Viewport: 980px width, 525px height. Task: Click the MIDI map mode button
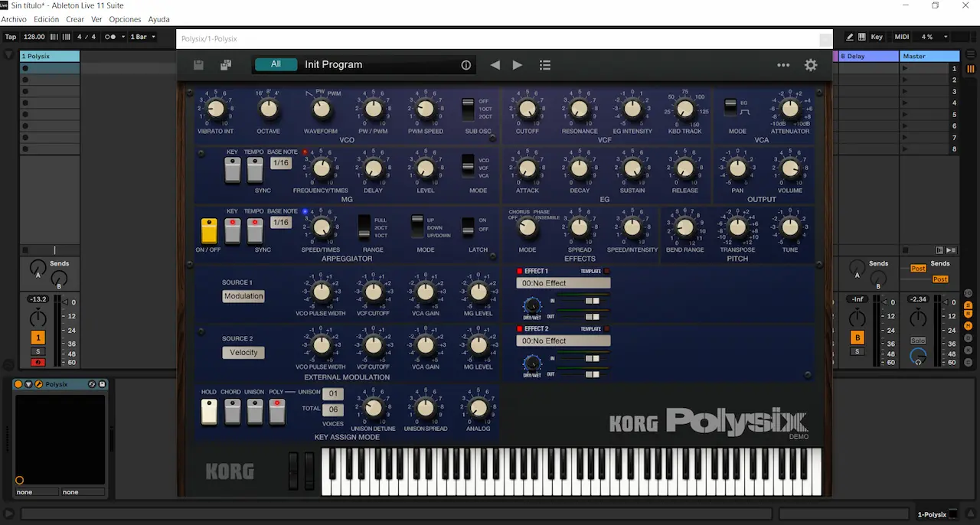[x=902, y=37]
